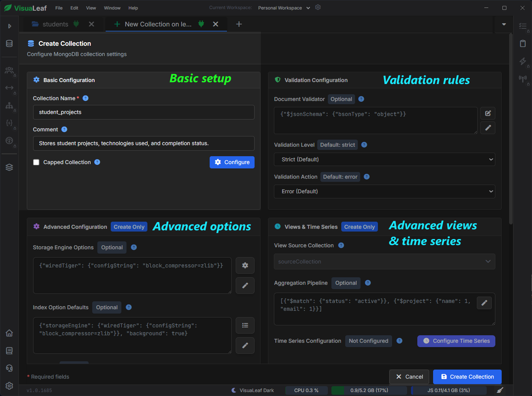The image size is (532, 396).
Task: Click the Cancel button
Action: (409, 377)
